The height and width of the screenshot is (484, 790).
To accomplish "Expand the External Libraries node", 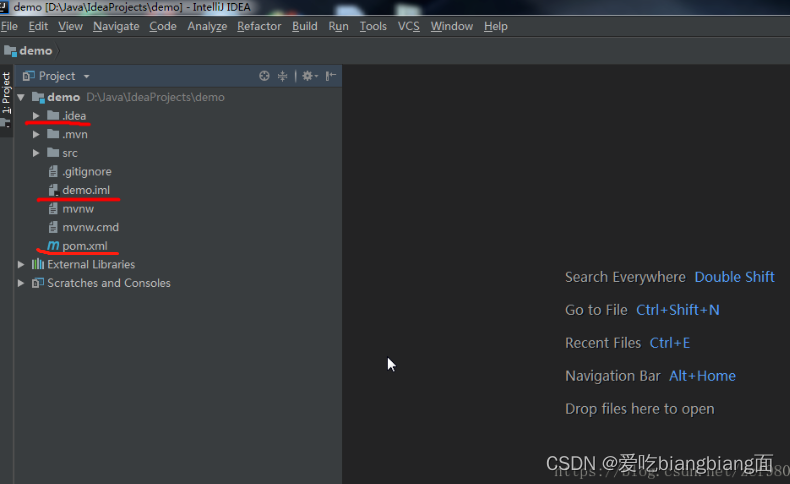I will point(21,264).
